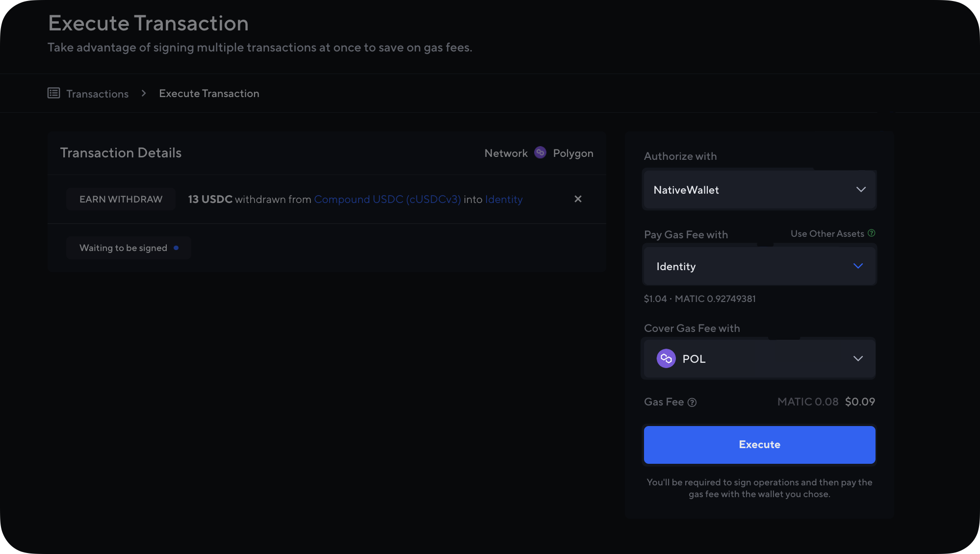Open the Compound USDC (cUSDCv3) link
The height and width of the screenshot is (554, 980).
(387, 199)
